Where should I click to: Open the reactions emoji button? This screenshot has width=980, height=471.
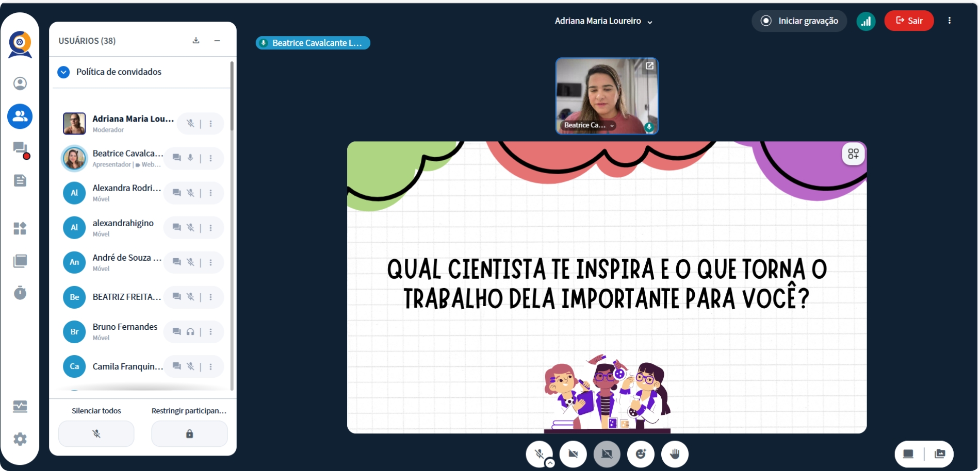click(x=641, y=454)
